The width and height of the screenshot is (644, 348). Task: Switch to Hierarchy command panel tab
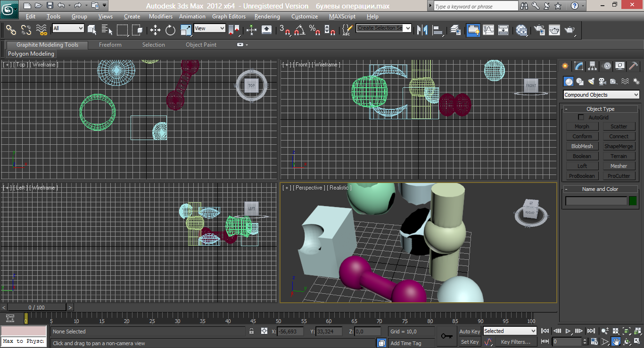pos(593,66)
